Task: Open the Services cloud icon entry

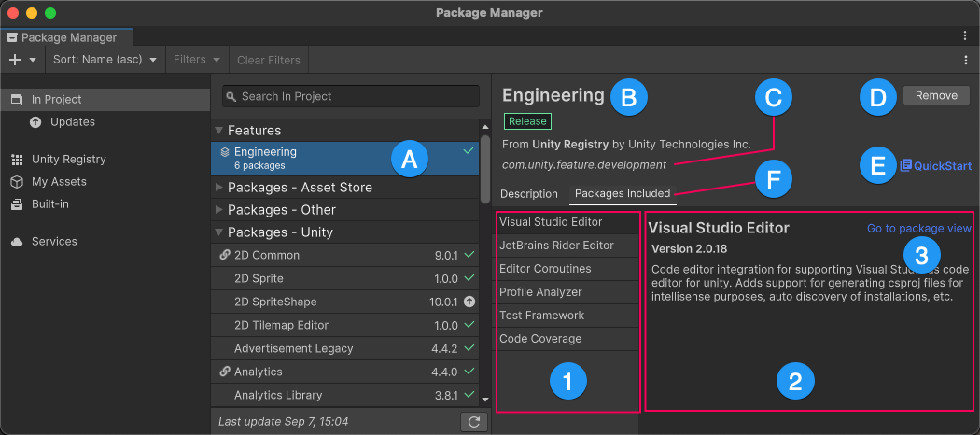Action: [17, 242]
